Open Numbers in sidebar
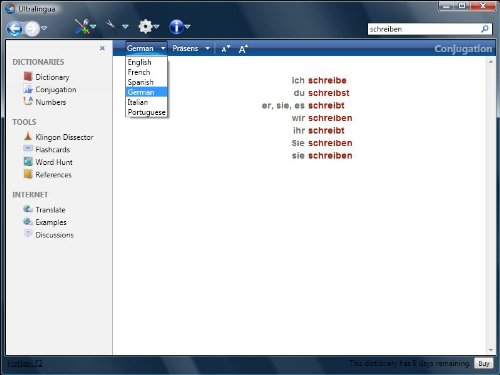 51,102
